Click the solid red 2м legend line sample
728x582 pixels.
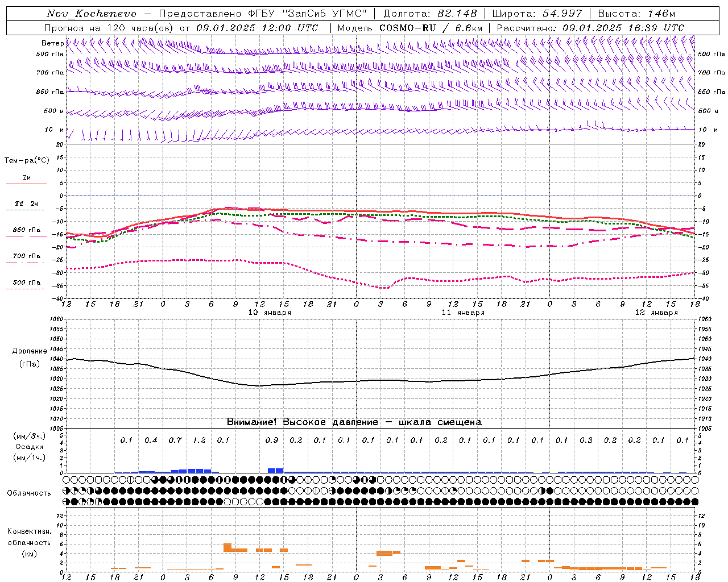pos(26,184)
